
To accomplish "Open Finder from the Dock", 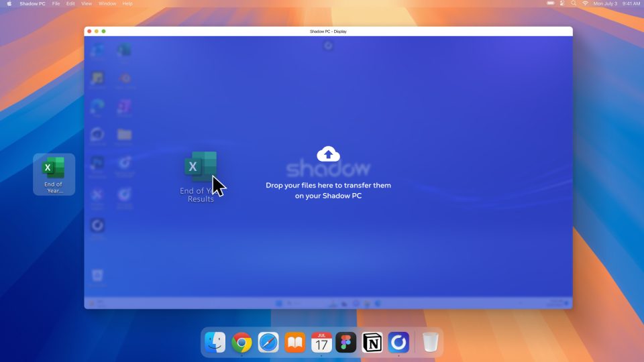I will (215, 342).
